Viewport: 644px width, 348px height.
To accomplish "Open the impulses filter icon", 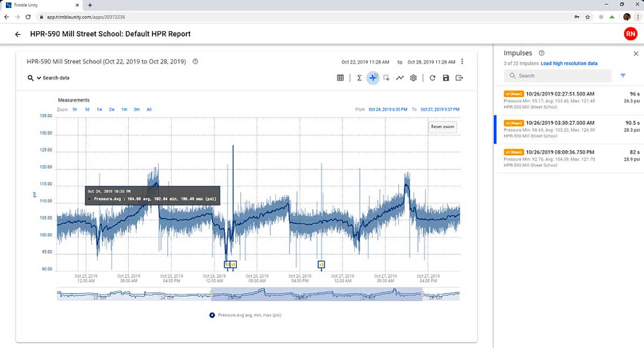I will tap(623, 76).
